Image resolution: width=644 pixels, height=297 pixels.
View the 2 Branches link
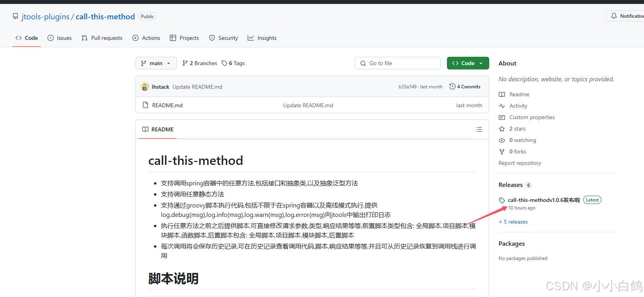coord(200,63)
